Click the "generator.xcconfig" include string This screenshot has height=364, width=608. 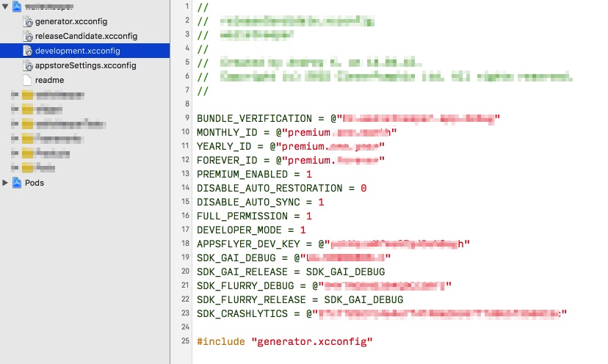point(312,341)
